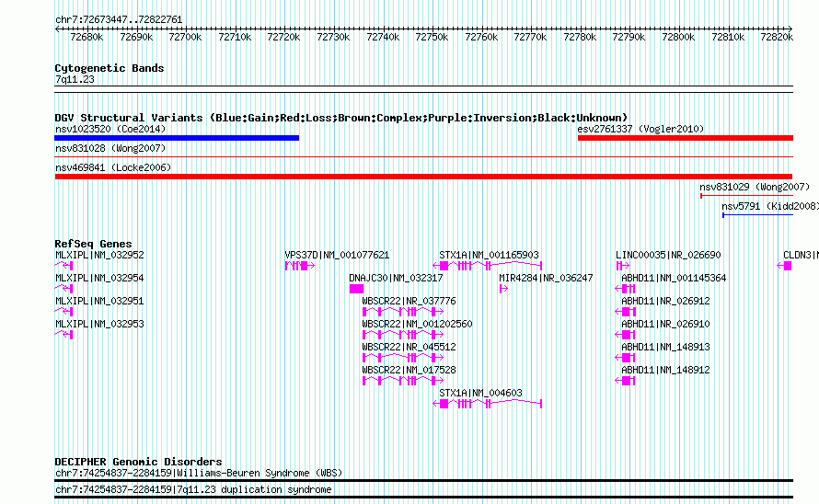Screen dimensions: 819x504
Task: Click the MLXIPL|NM_032951 gene label
Action: (99, 302)
